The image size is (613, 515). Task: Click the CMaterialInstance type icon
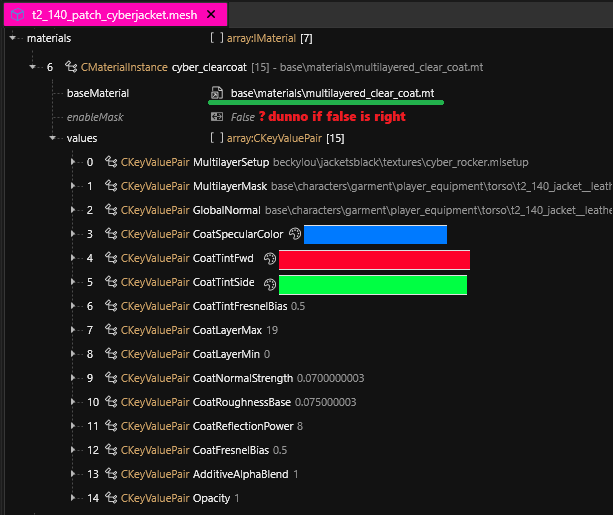pos(71,66)
